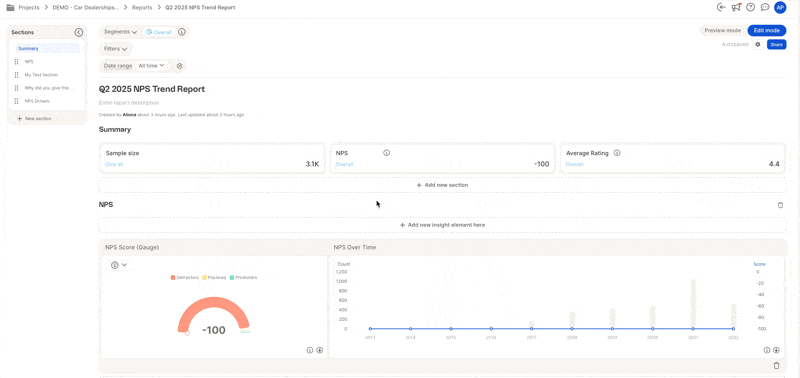Open the All time date range dropdown
This screenshot has width=800, height=378.
(x=152, y=66)
